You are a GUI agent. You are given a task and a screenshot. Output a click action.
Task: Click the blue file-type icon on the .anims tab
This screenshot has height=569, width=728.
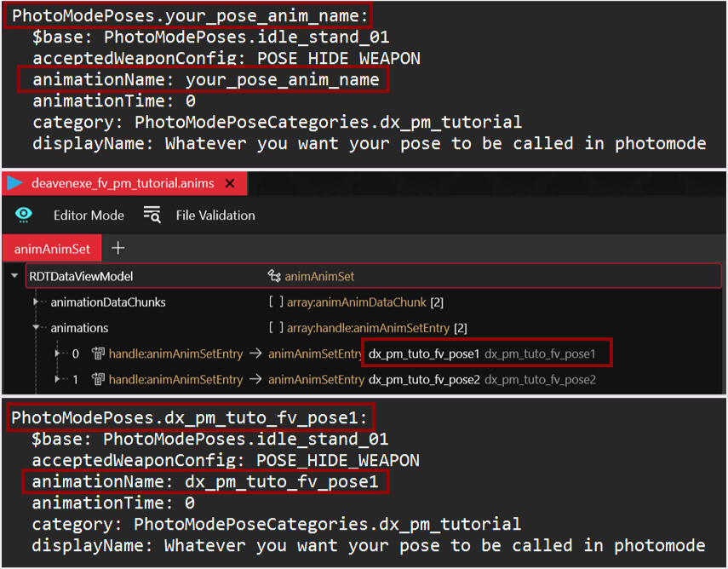point(15,183)
